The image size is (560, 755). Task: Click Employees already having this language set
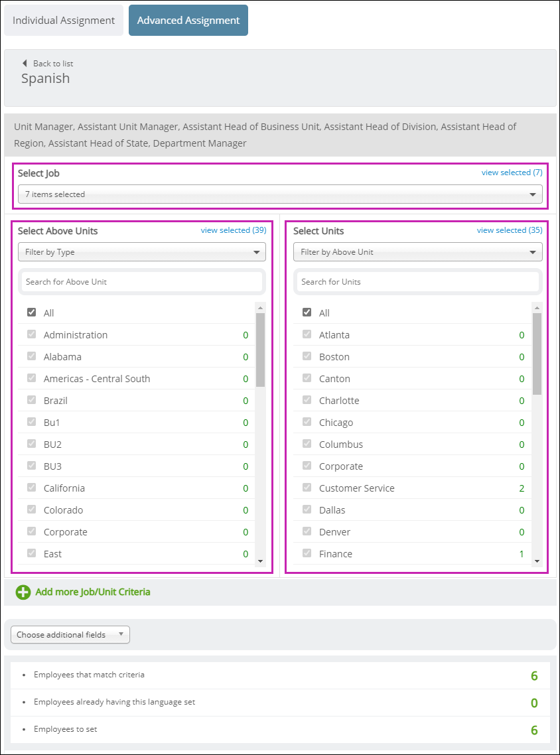(280, 703)
